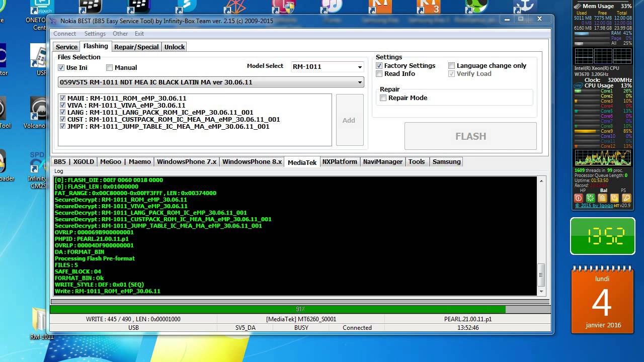Click the PEARL.21.00.11.p1 status cell

click(468, 319)
